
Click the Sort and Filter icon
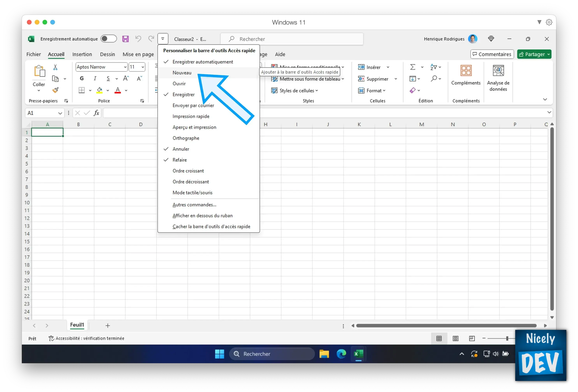tap(433, 67)
